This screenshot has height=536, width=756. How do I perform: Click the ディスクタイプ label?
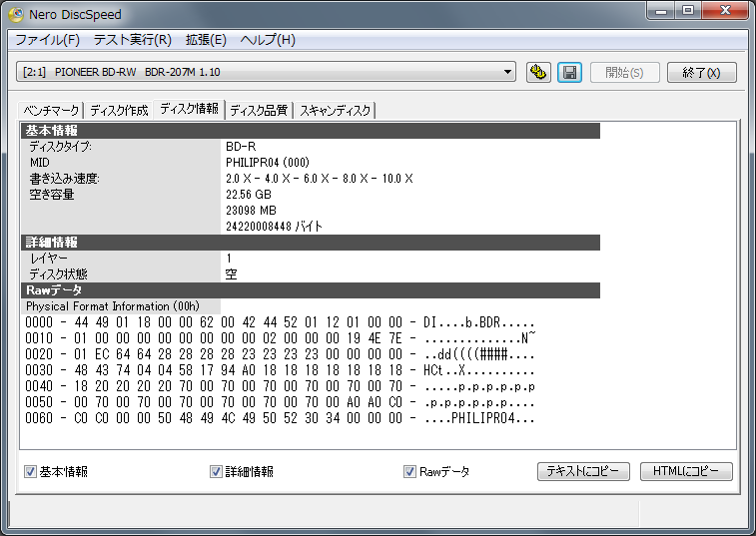(x=60, y=147)
